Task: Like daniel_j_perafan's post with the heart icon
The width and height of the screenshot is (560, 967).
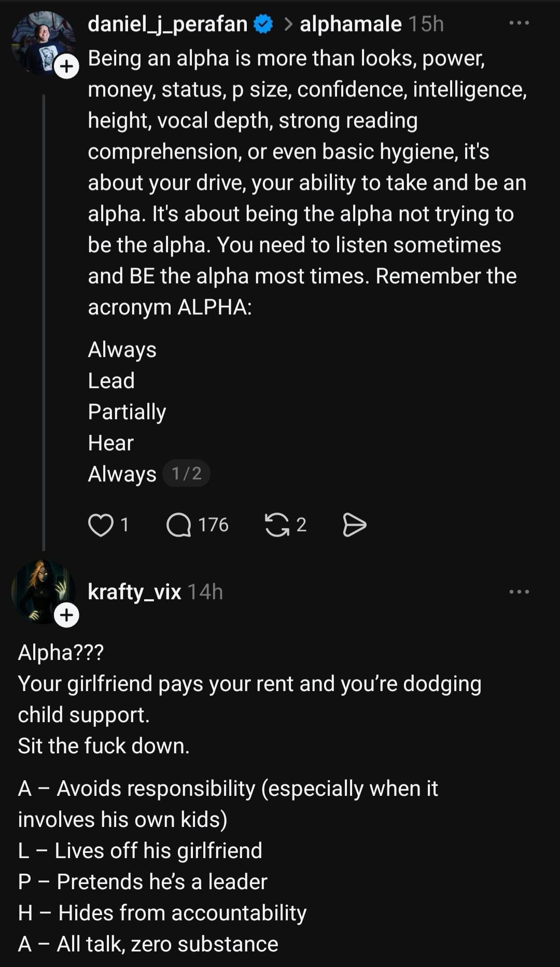Action: point(101,524)
